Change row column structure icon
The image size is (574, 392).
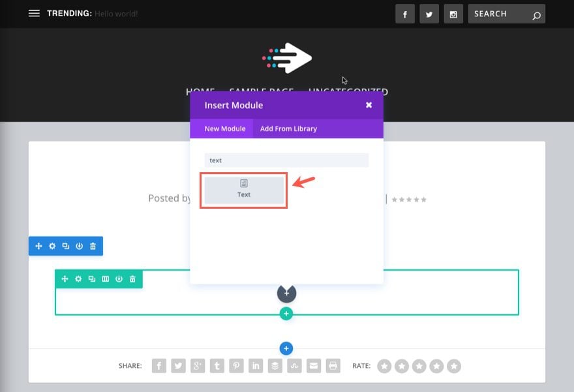pos(106,279)
